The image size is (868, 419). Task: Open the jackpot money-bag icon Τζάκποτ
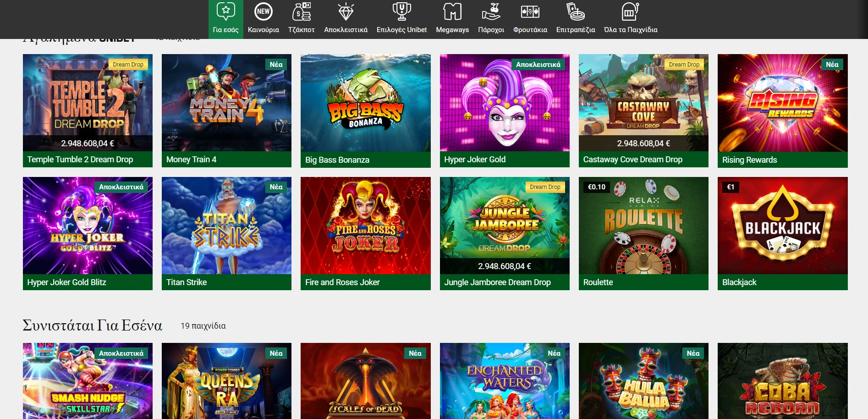click(x=302, y=11)
